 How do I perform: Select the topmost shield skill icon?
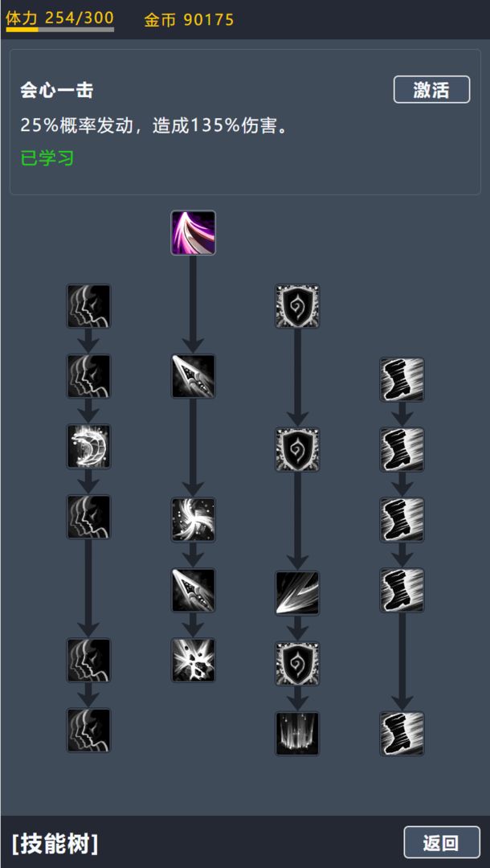coord(297,306)
